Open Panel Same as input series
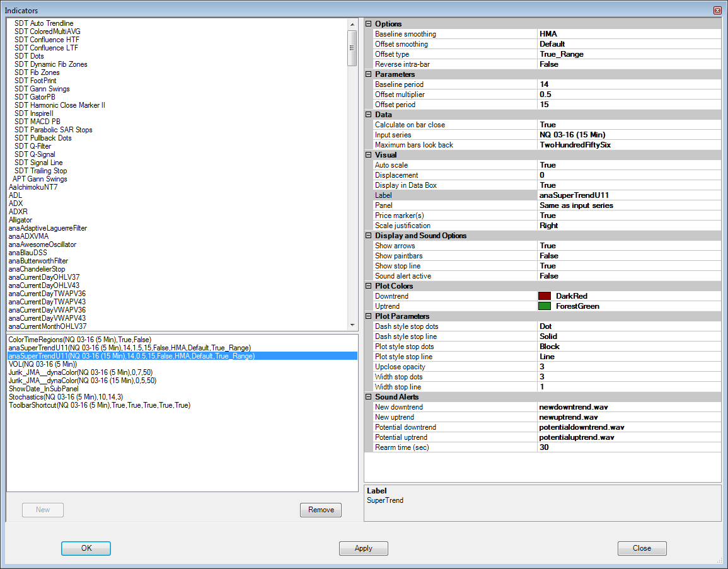Screen dimensions: 728x569 click(629, 205)
